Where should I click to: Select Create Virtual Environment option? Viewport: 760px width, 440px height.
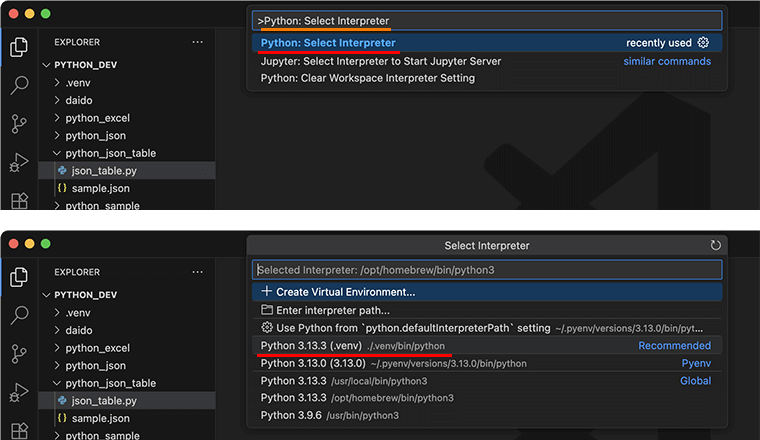(x=487, y=292)
